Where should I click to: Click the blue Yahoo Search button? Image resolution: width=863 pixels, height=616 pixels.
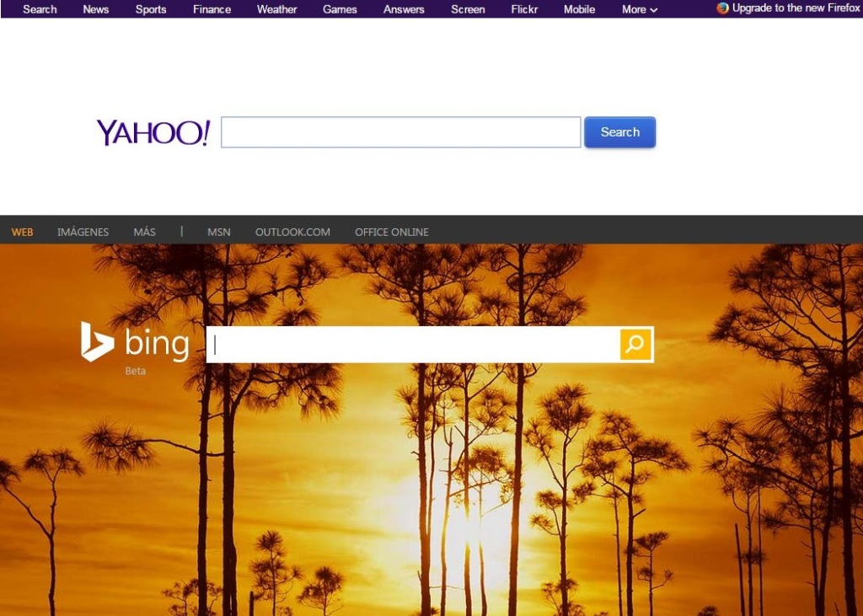[x=619, y=132]
